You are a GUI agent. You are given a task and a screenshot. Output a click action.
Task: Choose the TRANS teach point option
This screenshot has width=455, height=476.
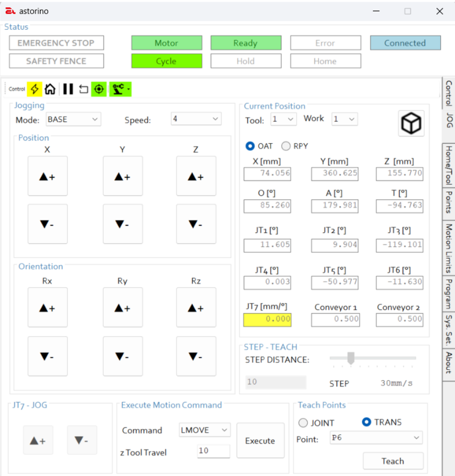(367, 422)
